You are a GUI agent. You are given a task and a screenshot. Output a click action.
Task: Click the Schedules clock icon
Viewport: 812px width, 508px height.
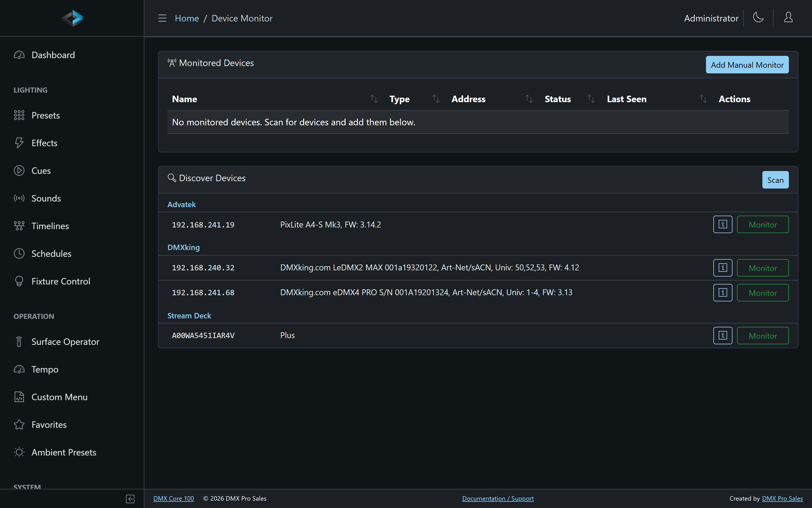(x=19, y=254)
